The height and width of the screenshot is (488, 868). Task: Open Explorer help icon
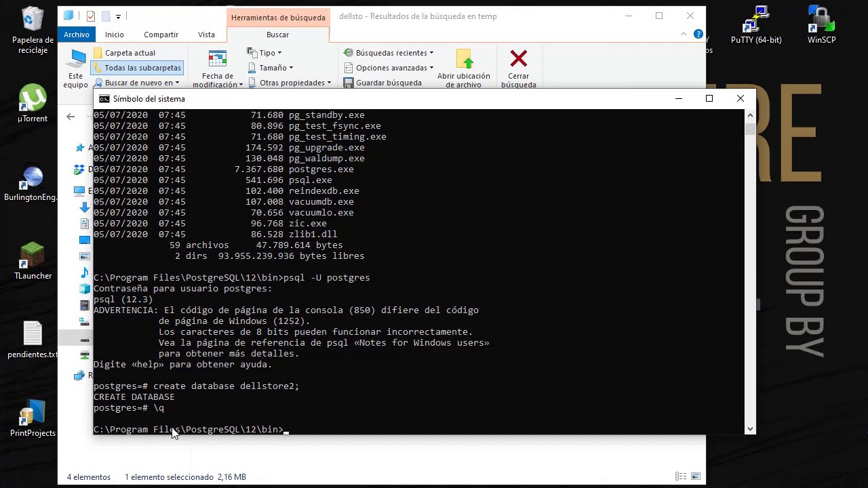click(698, 34)
